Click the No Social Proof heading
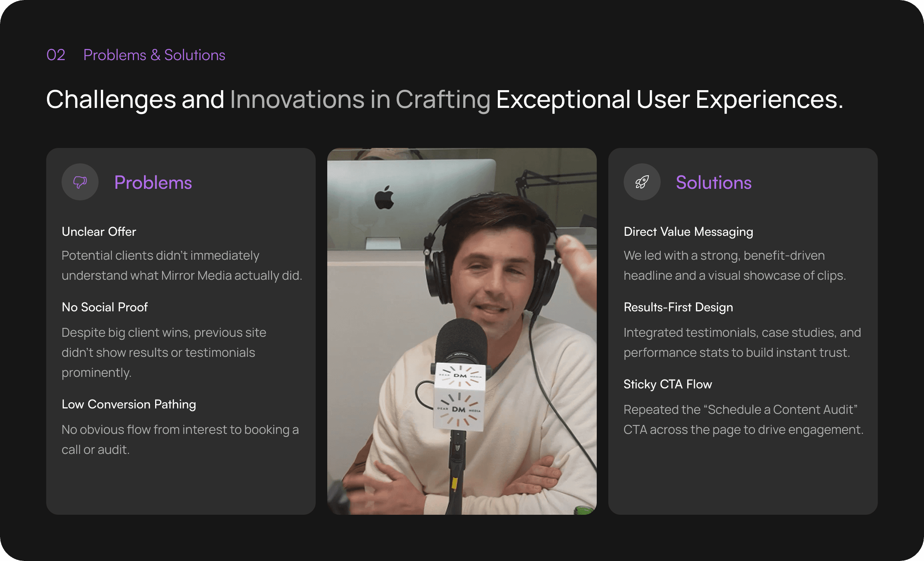The height and width of the screenshot is (561, 924). coord(105,307)
